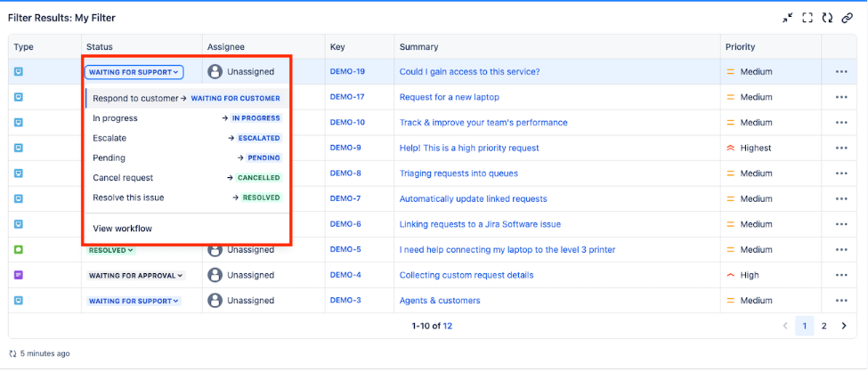Click the total count link 12
The image size is (868, 371).
[447, 326]
